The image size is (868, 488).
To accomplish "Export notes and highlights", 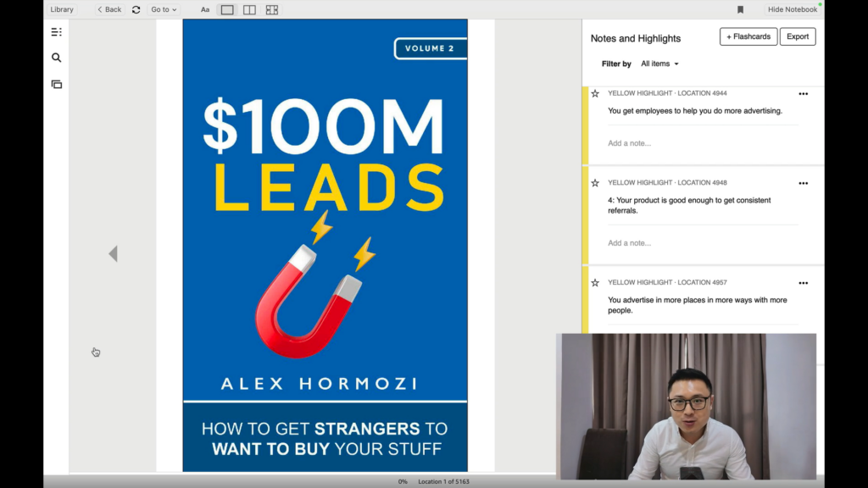I will 798,36.
